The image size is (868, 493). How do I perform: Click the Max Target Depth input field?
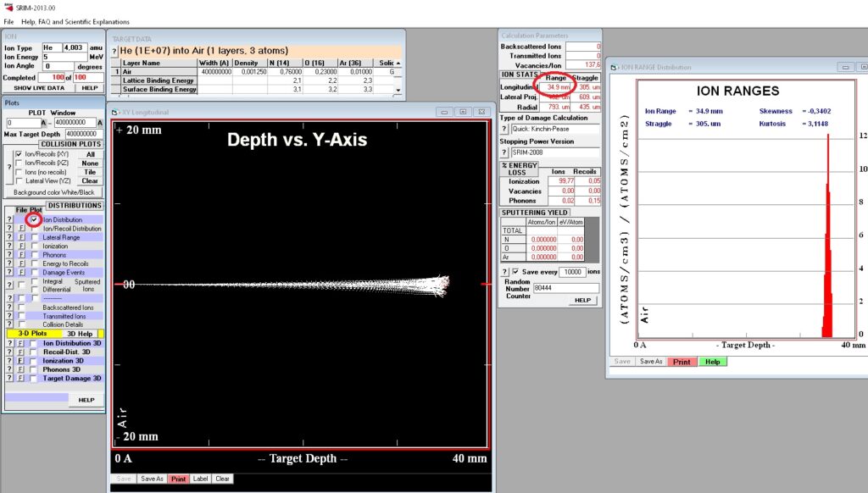(x=83, y=134)
